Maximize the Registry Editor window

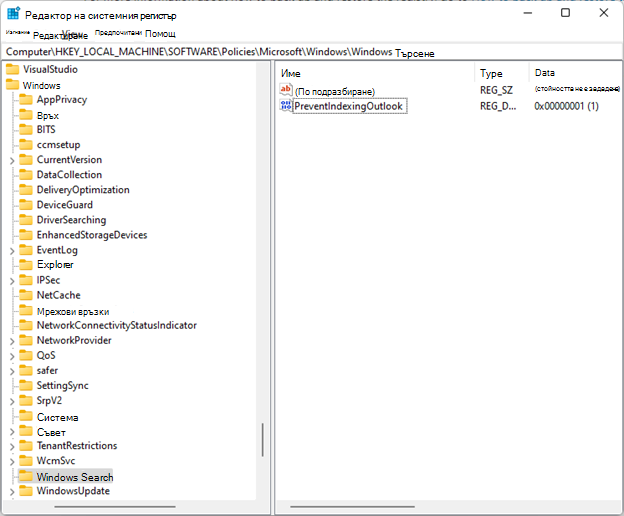pyautogui.click(x=565, y=13)
